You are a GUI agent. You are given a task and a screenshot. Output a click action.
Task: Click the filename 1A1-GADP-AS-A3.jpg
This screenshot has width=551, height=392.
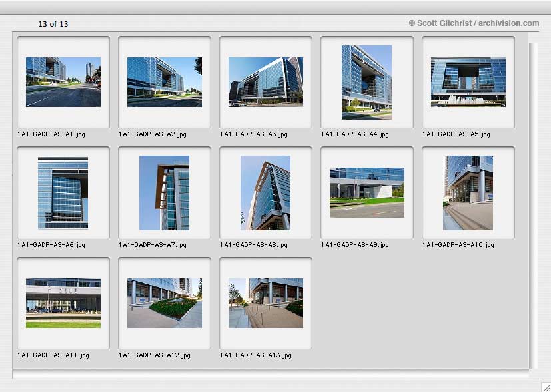tap(254, 134)
